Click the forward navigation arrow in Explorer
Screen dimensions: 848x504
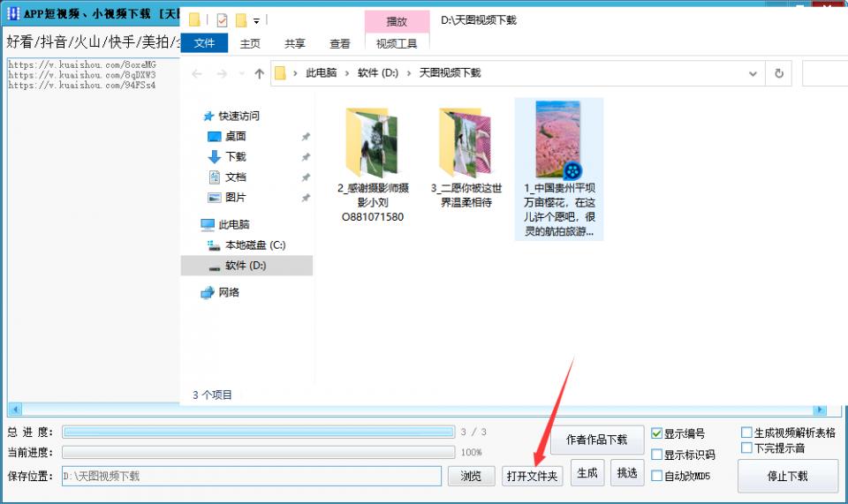pos(222,73)
